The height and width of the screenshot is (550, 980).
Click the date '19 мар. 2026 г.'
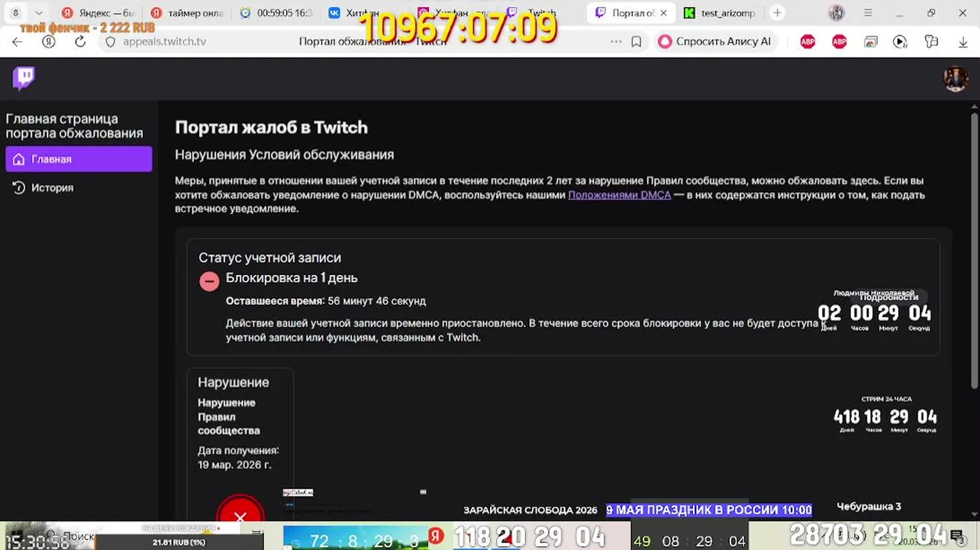point(234,464)
